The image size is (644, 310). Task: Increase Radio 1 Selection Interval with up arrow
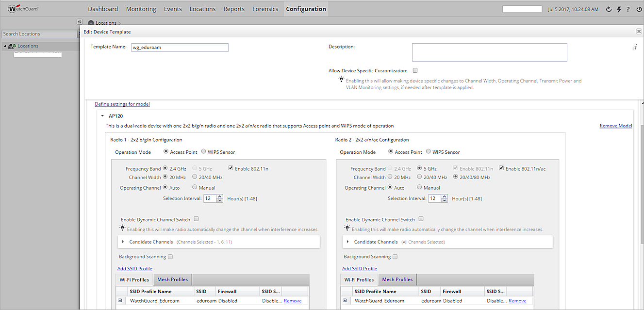[220, 196]
